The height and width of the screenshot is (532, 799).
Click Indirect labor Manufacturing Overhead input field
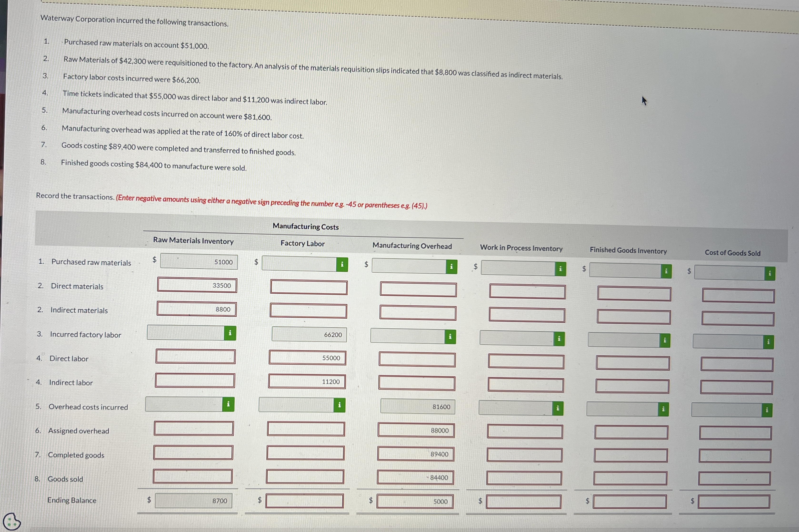(417, 383)
